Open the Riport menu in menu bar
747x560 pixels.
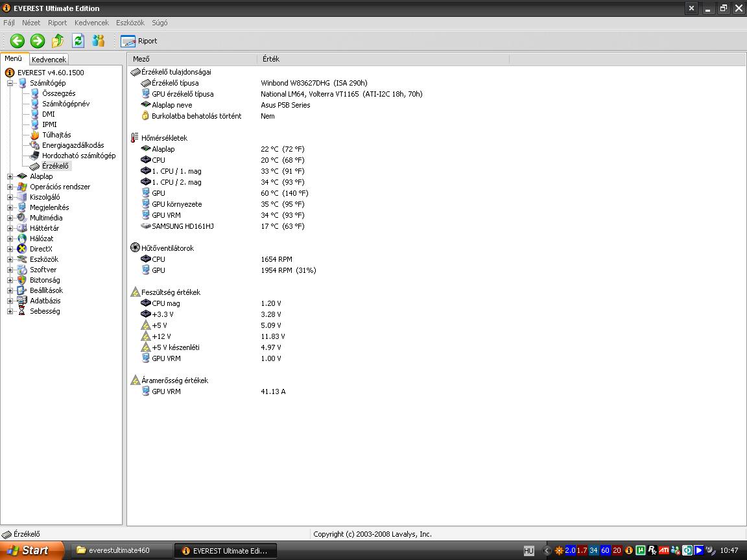57,23
